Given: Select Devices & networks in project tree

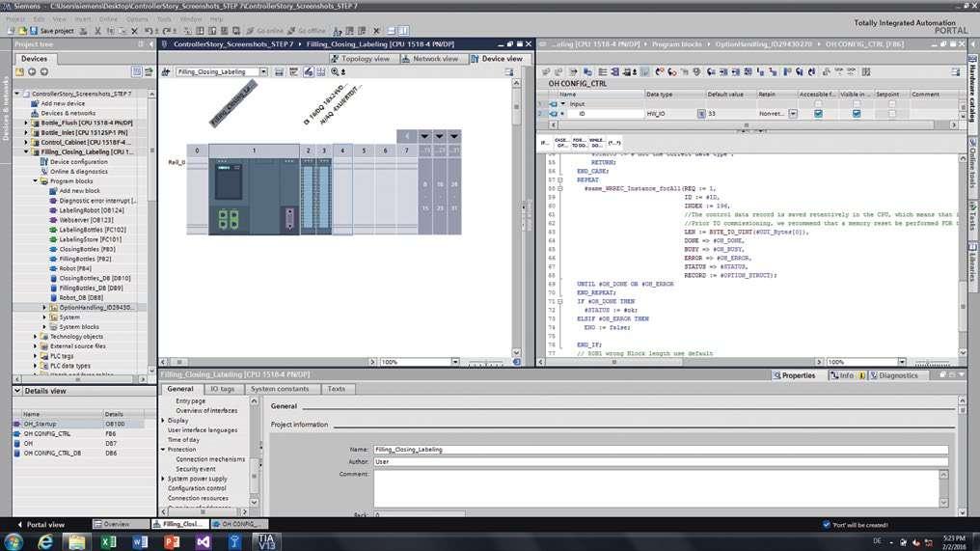Looking at the screenshot, I should coord(68,113).
